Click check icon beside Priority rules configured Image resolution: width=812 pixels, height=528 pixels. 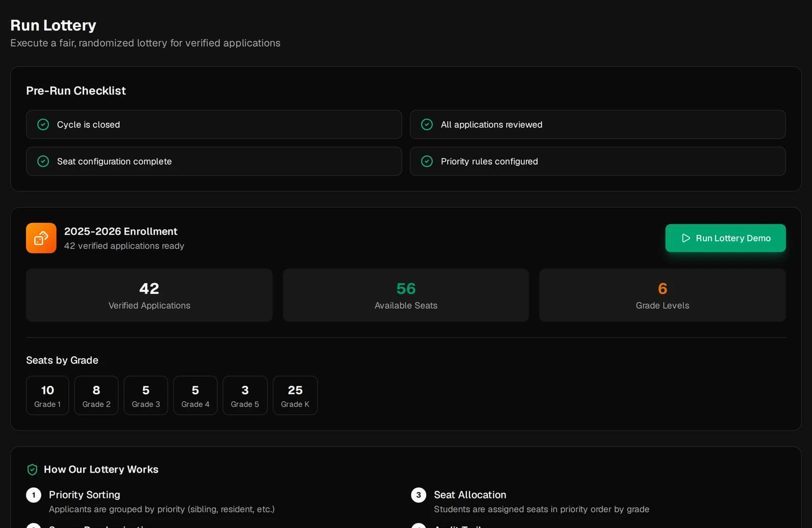[x=427, y=161]
